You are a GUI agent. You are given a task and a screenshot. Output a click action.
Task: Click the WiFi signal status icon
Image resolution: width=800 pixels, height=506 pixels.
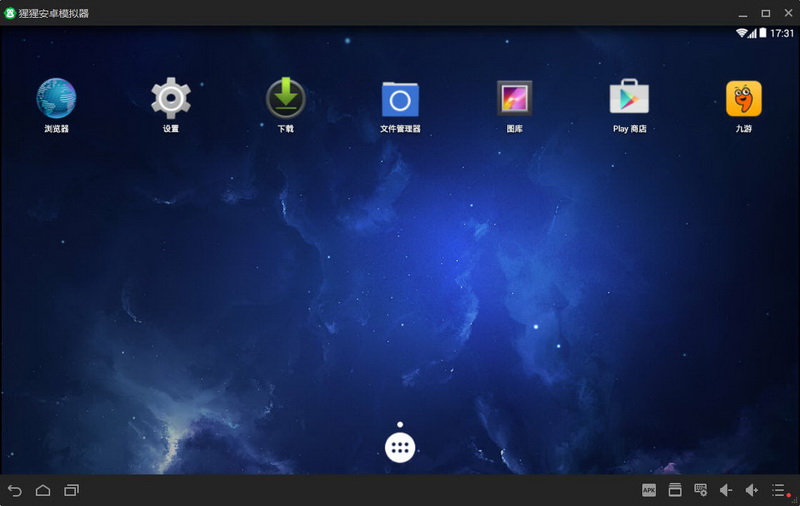coord(741,33)
